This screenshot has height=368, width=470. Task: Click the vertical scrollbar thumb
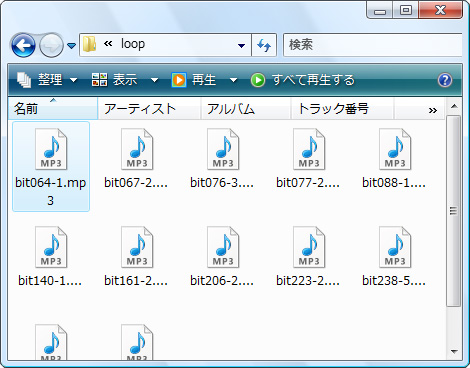454,211
